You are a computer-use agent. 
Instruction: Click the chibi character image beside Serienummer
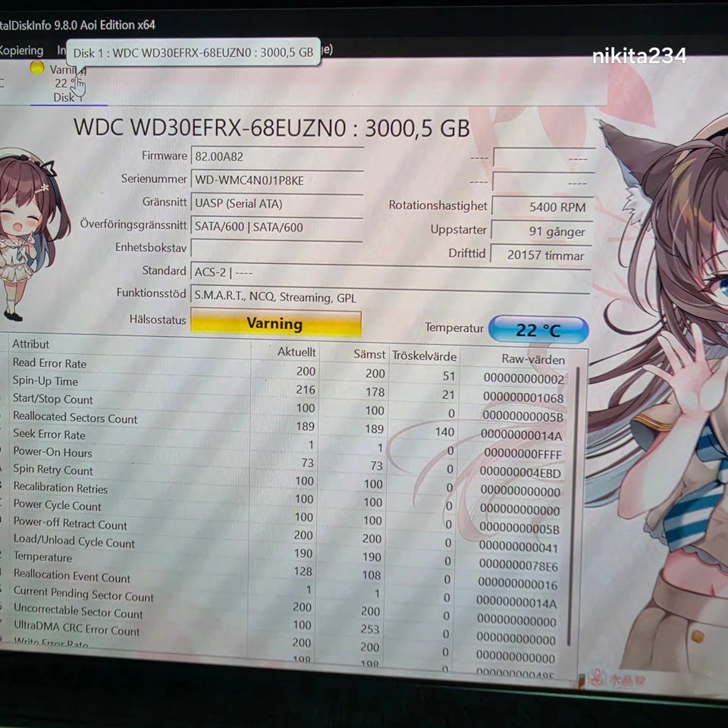point(27,234)
